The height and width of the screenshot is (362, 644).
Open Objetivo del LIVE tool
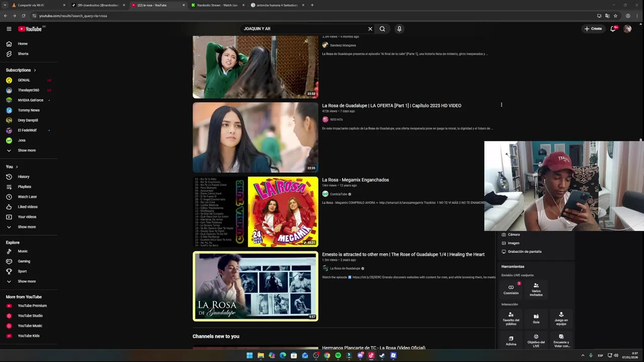coord(536,340)
